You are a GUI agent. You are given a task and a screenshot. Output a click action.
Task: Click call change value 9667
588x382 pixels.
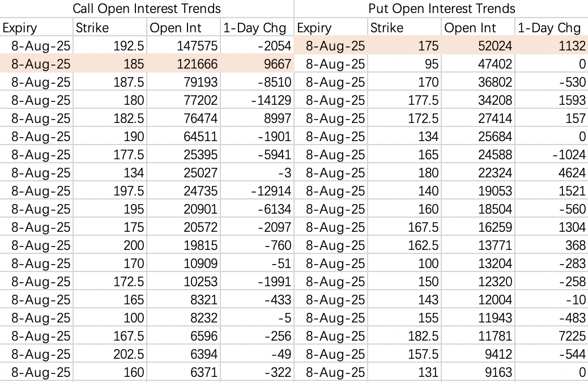[257, 64]
